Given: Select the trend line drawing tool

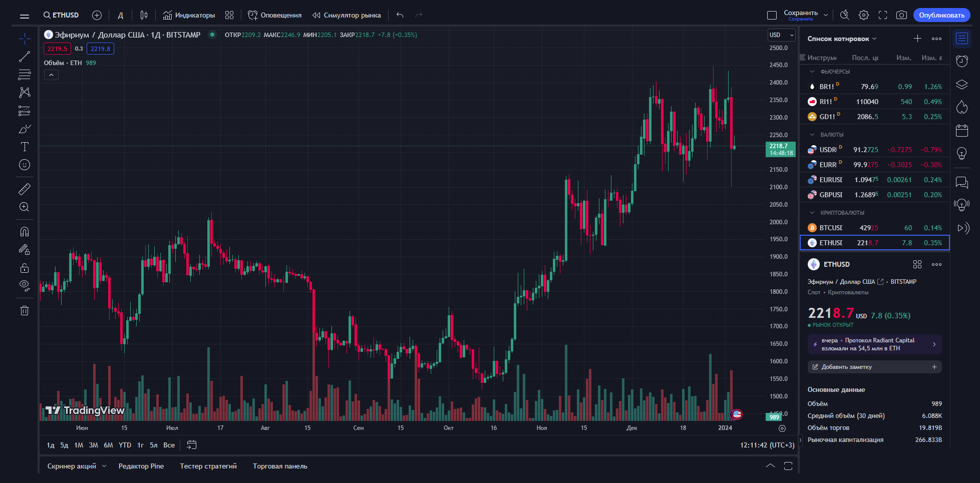Looking at the screenshot, I should coord(24,57).
